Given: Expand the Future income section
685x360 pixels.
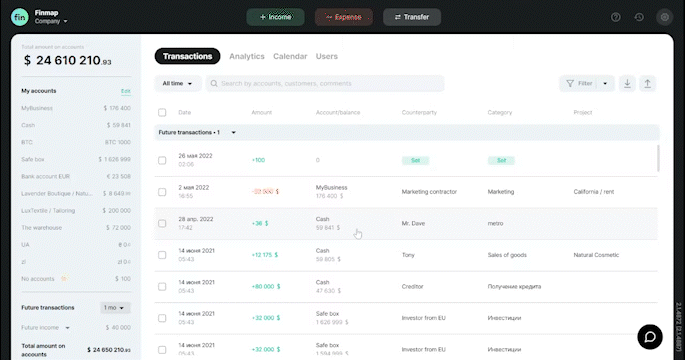Looking at the screenshot, I should click(68, 328).
